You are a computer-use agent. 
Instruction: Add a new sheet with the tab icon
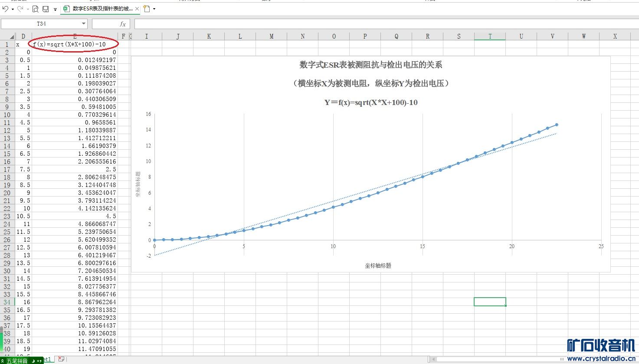click(x=61, y=359)
